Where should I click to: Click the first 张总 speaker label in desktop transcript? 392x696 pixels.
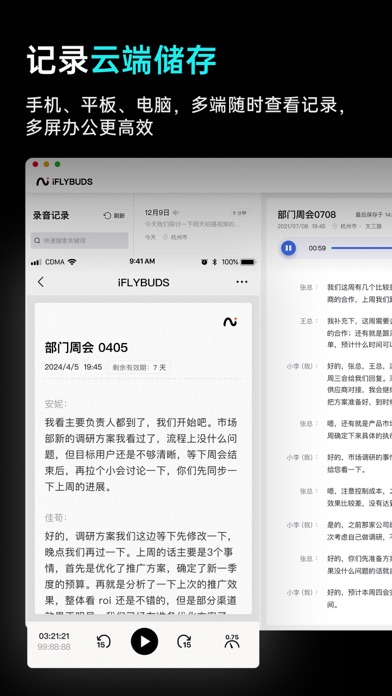click(309, 287)
